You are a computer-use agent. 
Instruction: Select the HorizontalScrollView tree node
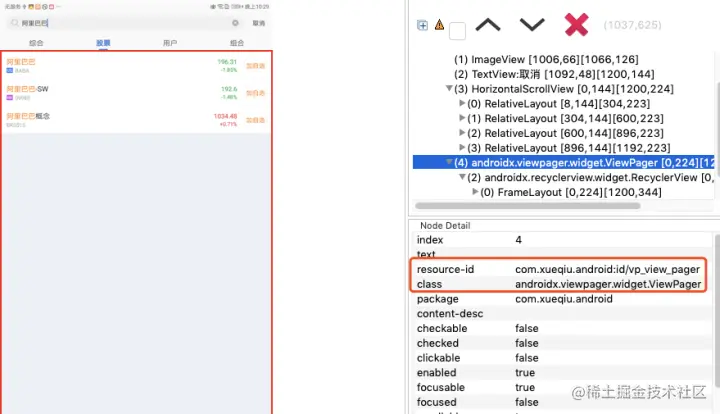tap(563, 89)
